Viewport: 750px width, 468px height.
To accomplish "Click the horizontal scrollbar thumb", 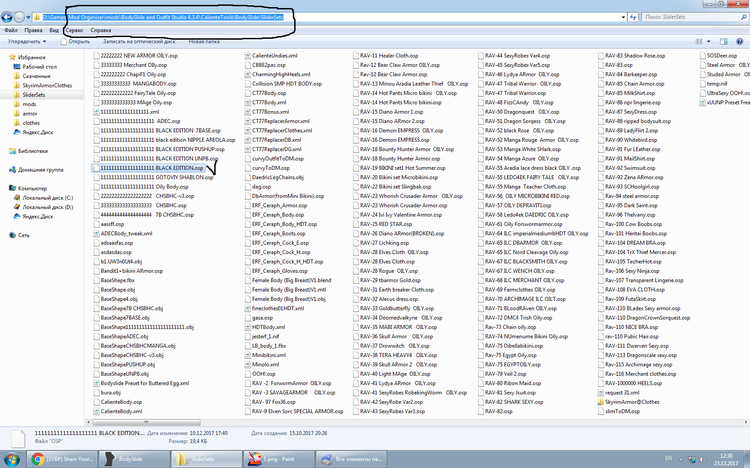I will click(x=146, y=422).
